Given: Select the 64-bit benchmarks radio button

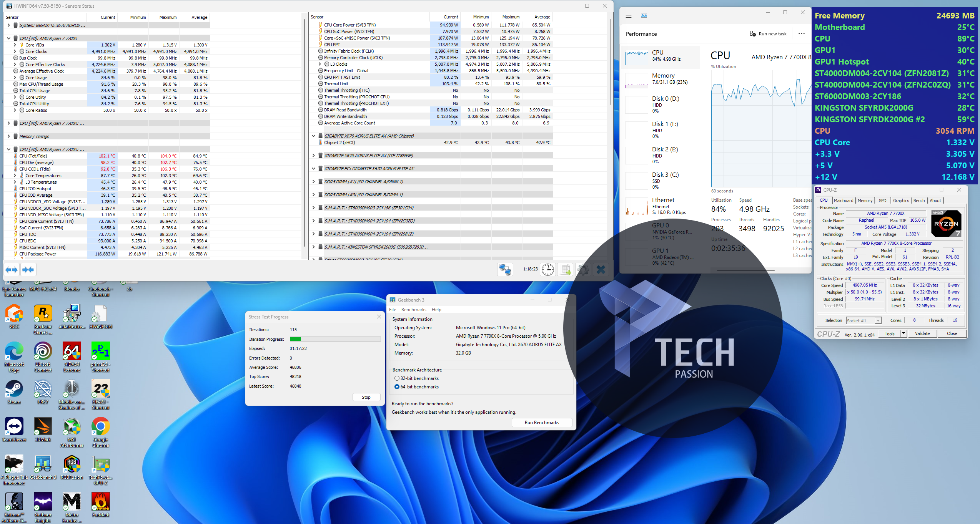Looking at the screenshot, I should coord(397,387).
